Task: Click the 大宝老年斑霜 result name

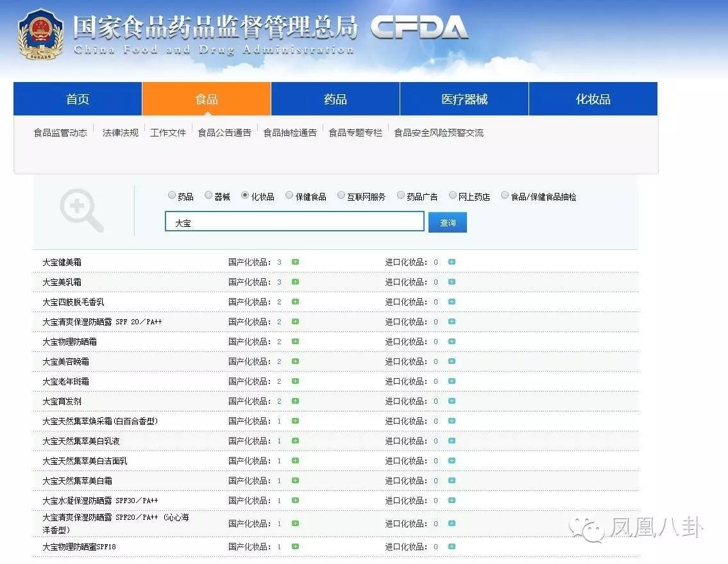Action: coord(65,381)
